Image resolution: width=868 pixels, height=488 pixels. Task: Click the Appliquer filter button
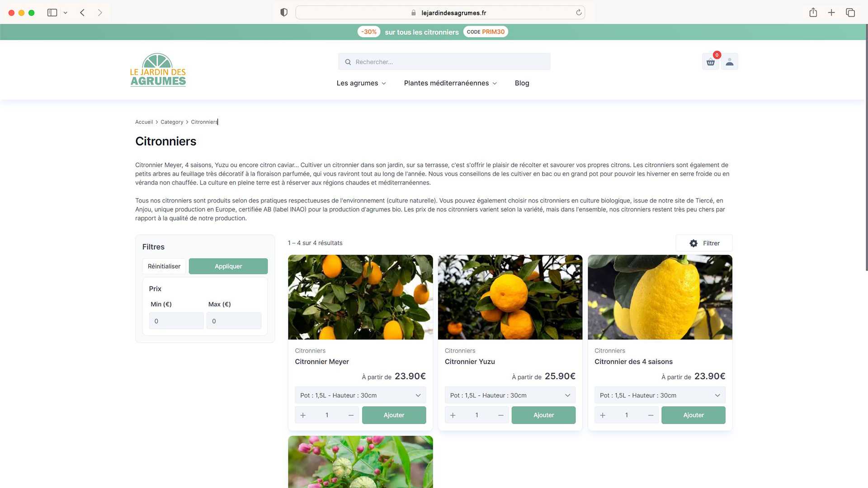click(228, 266)
